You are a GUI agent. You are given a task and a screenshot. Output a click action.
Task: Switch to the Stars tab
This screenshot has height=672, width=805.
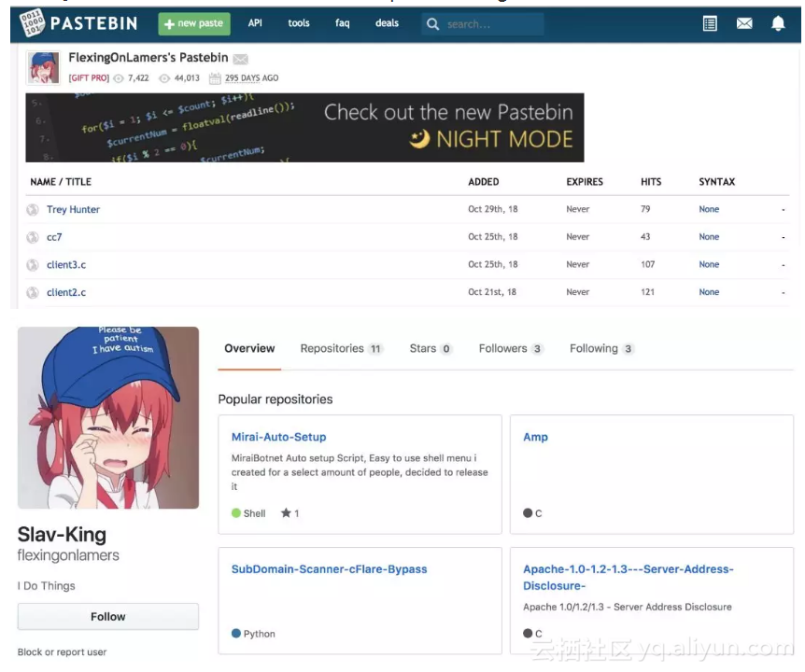[431, 348]
